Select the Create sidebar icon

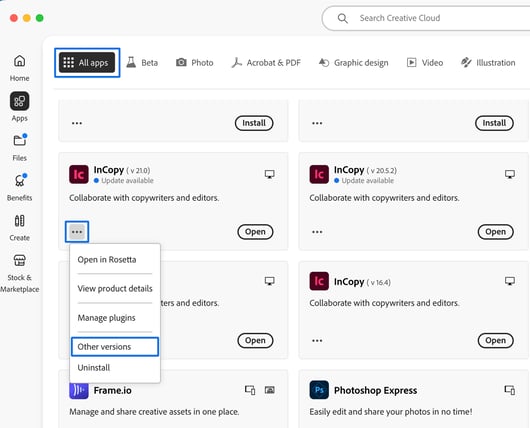coord(19,227)
